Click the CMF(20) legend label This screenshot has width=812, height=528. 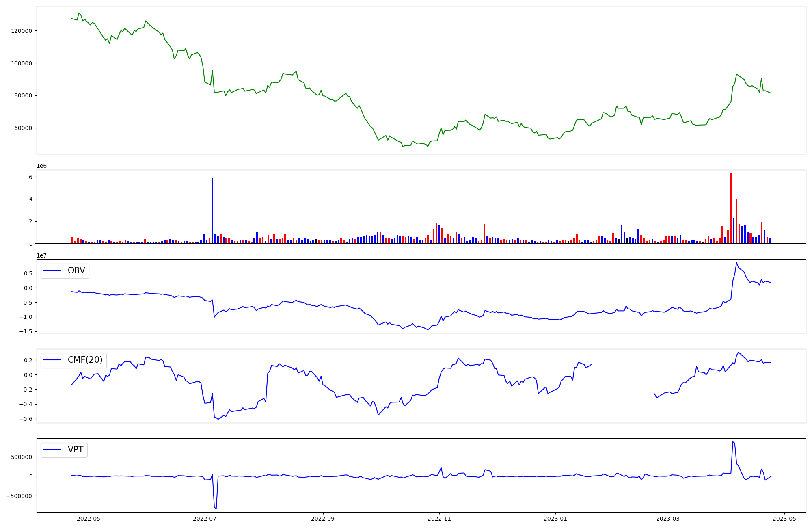tap(85, 360)
